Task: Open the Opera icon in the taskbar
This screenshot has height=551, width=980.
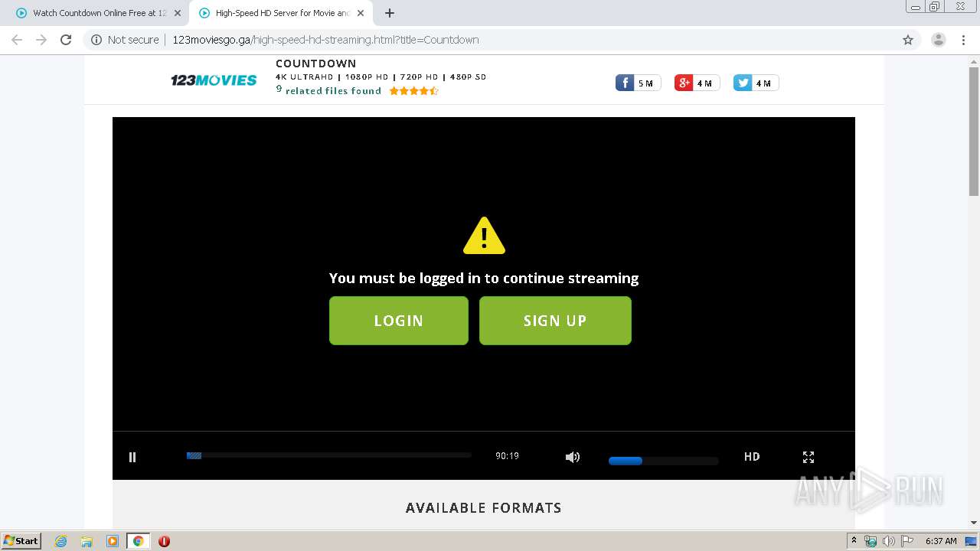Action: tap(164, 541)
